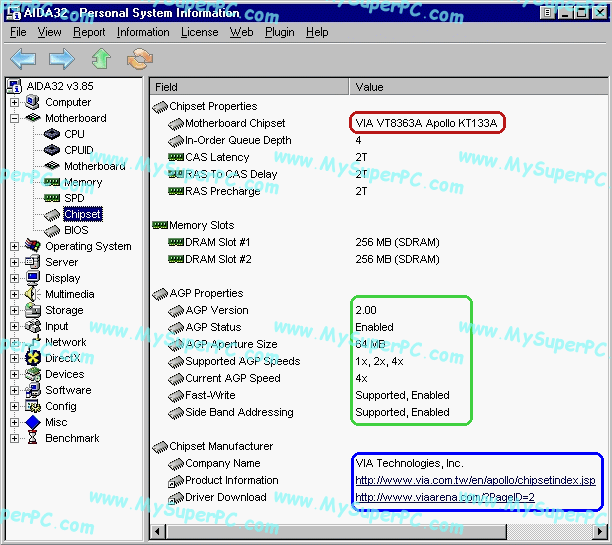The height and width of the screenshot is (545, 612).
Task: Open the Report menu
Action: (89, 32)
